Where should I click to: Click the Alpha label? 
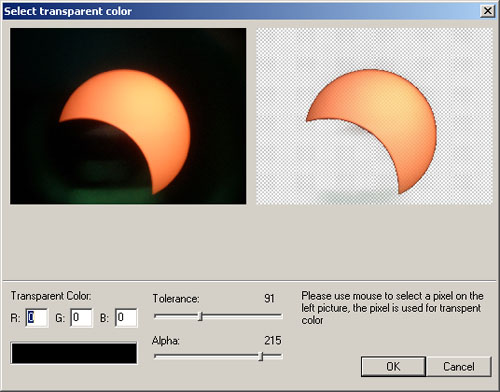pyautogui.click(x=166, y=341)
